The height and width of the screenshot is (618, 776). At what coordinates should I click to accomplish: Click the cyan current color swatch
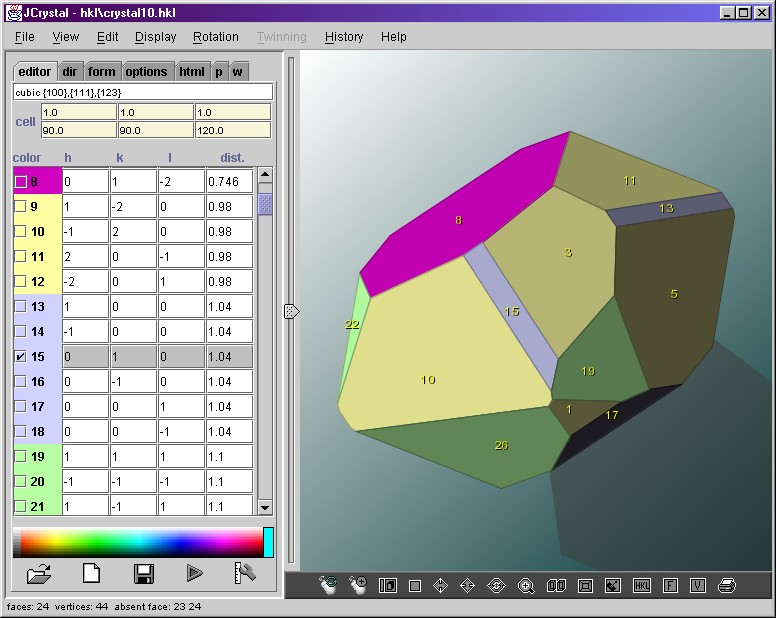pyautogui.click(x=268, y=542)
